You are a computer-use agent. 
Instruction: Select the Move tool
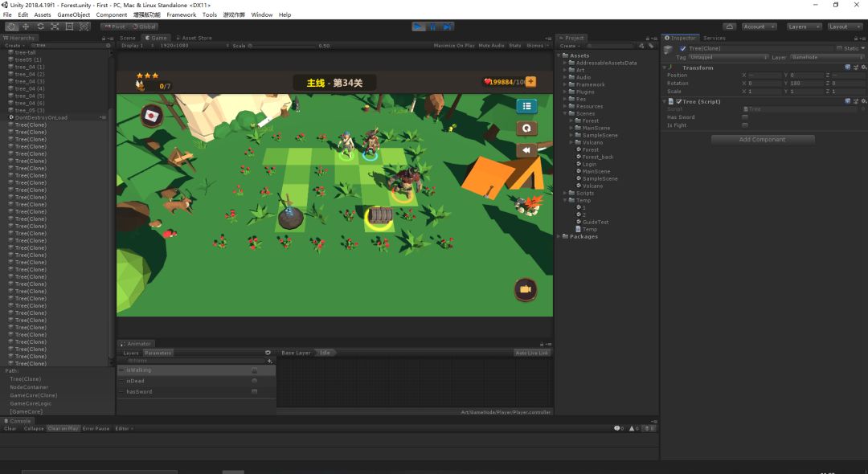(x=26, y=27)
